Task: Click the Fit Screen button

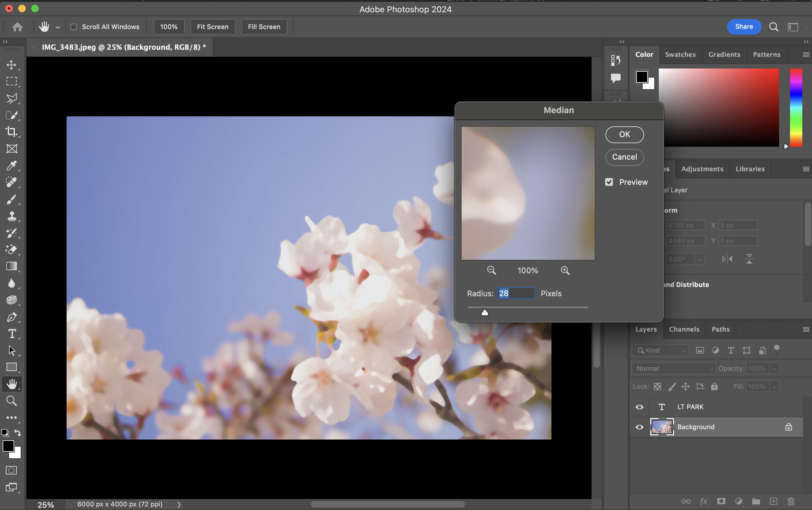Action: click(x=212, y=27)
